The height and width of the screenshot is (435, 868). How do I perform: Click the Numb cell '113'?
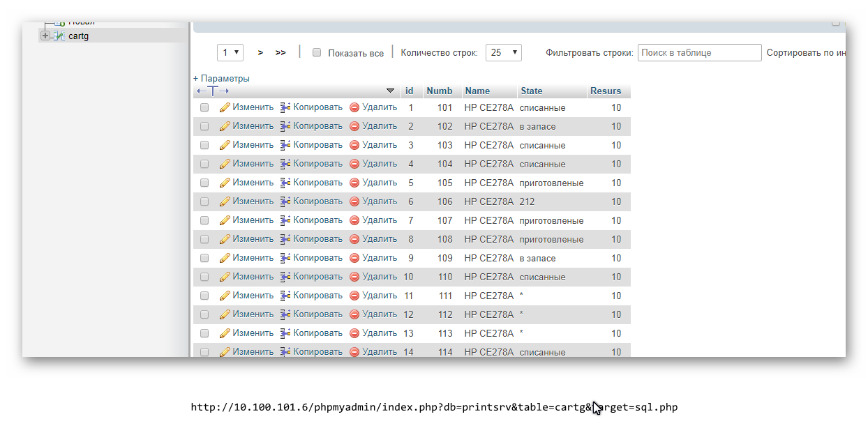(x=445, y=333)
